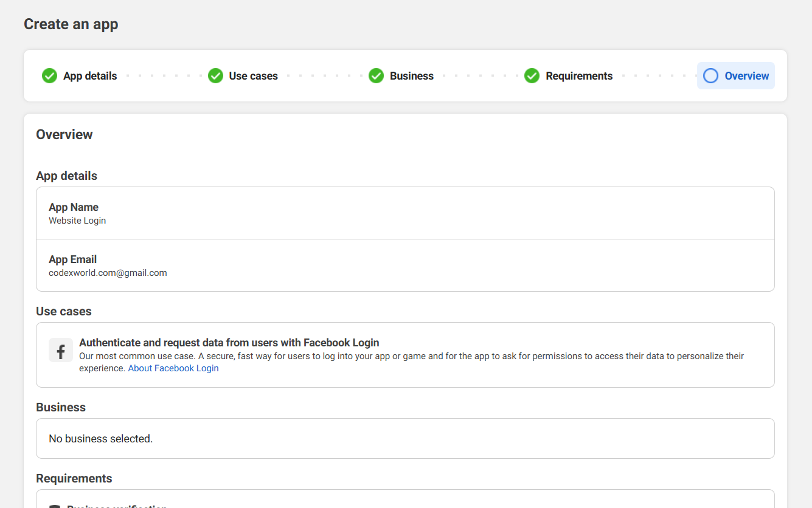
Task: Click the Facebook logo icon in Use cases
Action: pyautogui.click(x=61, y=351)
